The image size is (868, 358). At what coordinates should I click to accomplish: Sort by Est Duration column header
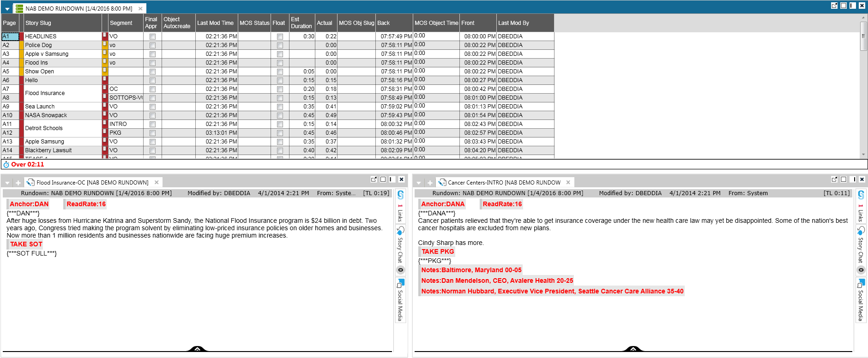[x=302, y=23]
